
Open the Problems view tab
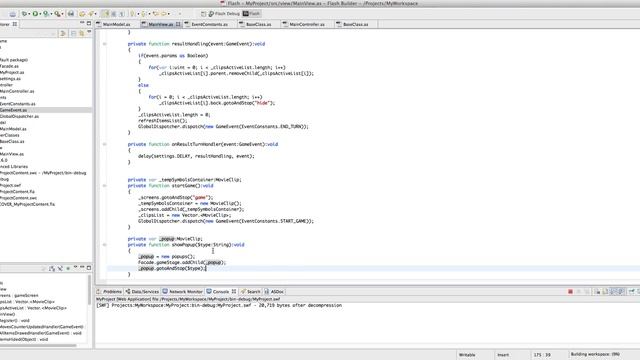(109, 291)
